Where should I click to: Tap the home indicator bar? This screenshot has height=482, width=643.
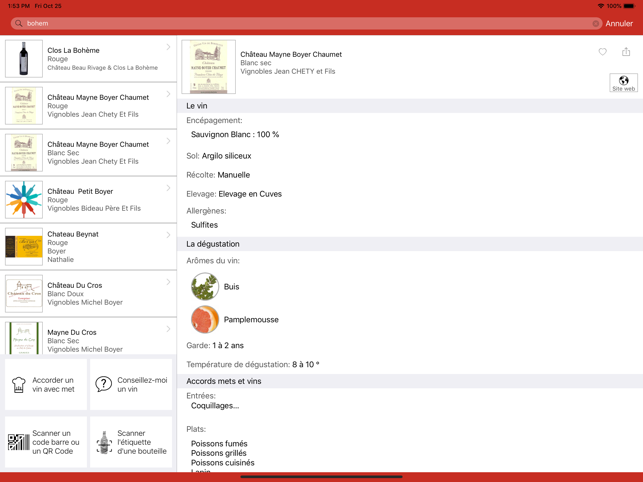[322, 477]
